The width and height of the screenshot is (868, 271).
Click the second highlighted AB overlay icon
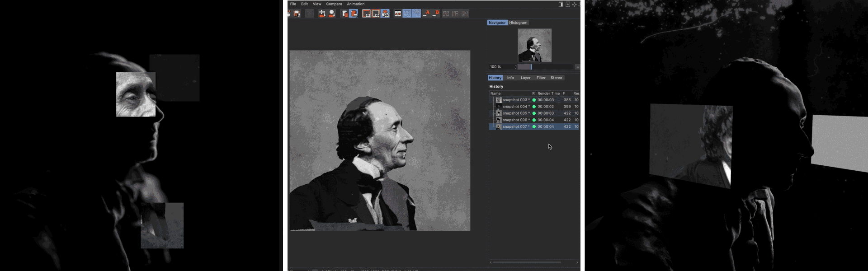pyautogui.click(x=416, y=14)
